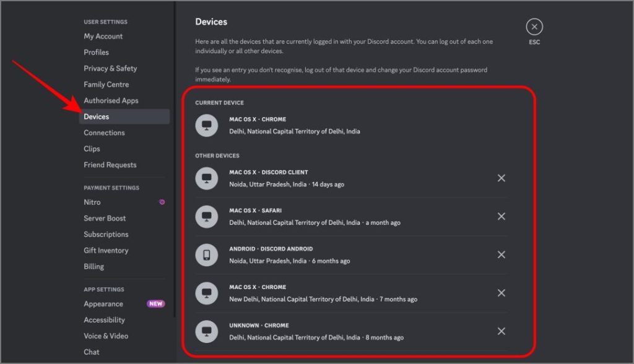The height and width of the screenshot is (364, 634).
Task: Click the 7 months ago Chrome device icon
Action: 207,293
